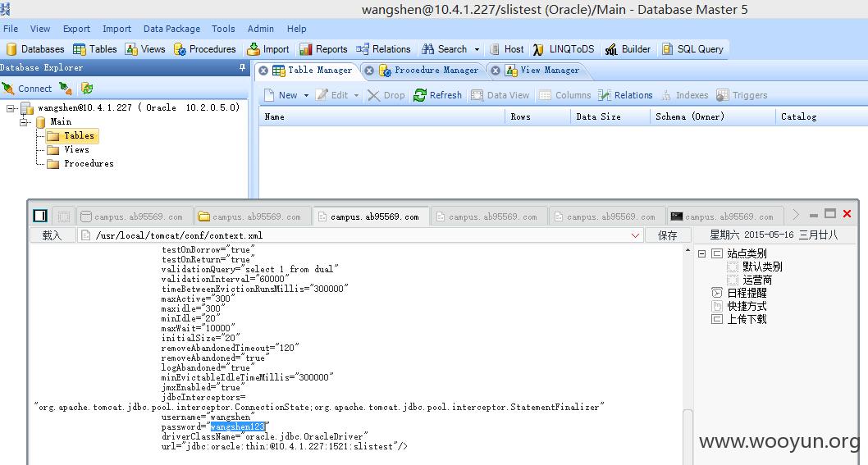Collapse the 站点类别 tree node
Viewport: 868px width, 465px height.
point(702,253)
